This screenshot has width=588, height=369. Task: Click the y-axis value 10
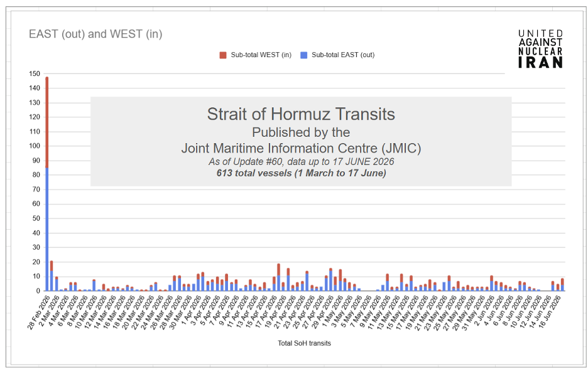pos(36,277)
